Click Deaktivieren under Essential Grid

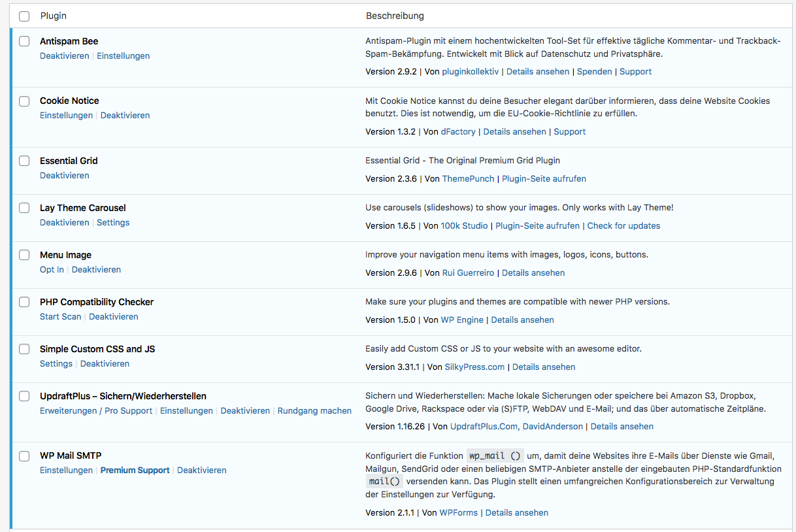click(x=64, y=176)
